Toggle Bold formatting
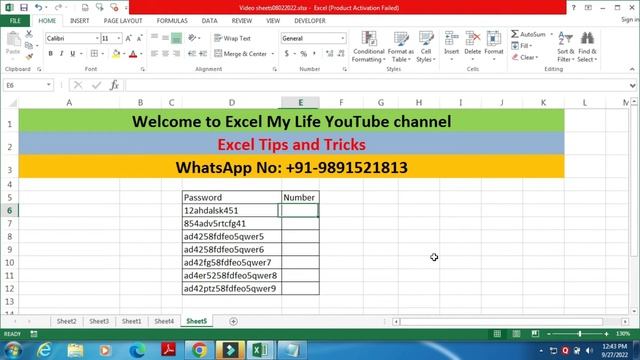The image size is (640, 360). (x=51, y=53)
